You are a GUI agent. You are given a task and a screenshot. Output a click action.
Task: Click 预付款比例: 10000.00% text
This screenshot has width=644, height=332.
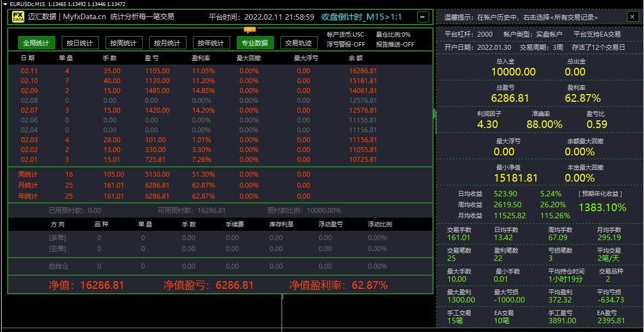[304, 211]
